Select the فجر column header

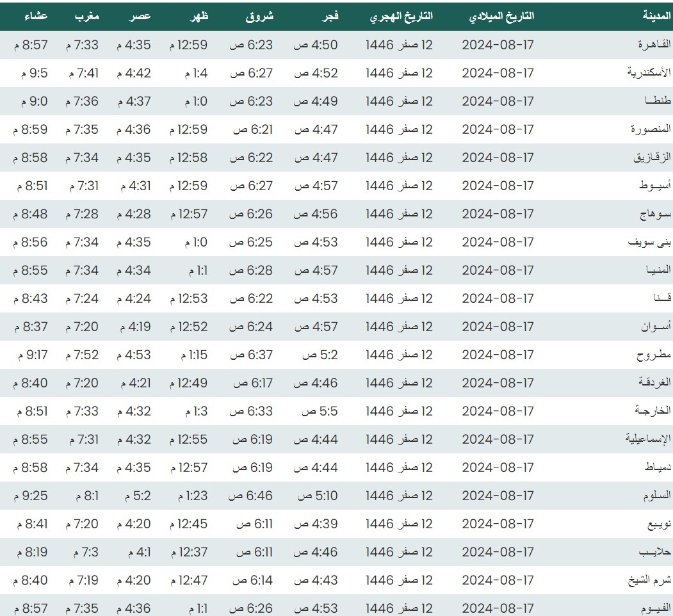click(328, 16)
